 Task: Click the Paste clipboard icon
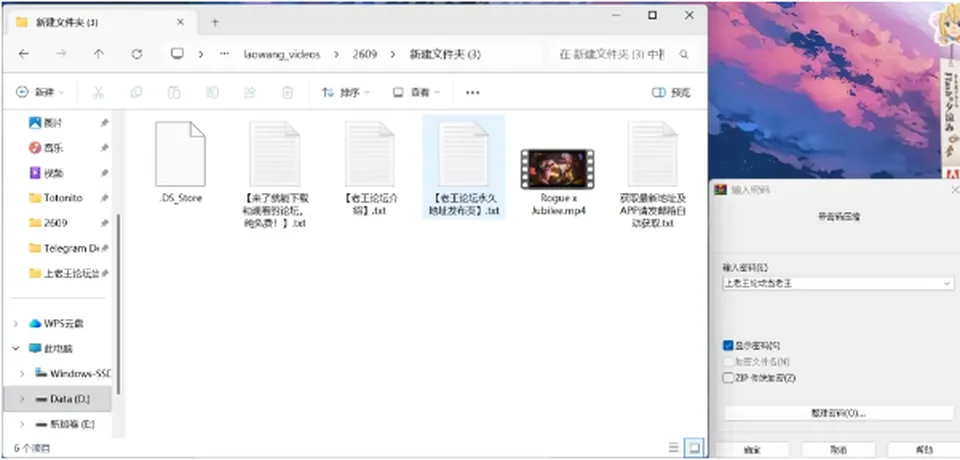point(174,92)
